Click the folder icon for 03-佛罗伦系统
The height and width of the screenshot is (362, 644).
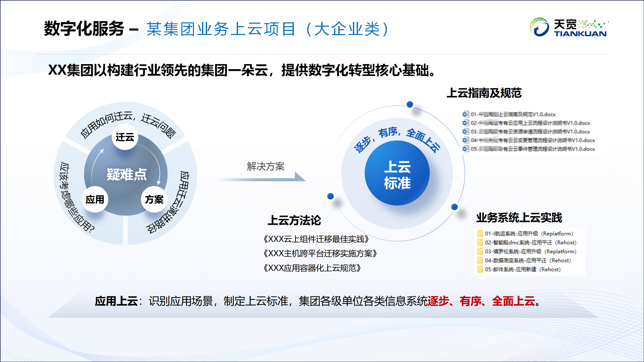[480, 251]
